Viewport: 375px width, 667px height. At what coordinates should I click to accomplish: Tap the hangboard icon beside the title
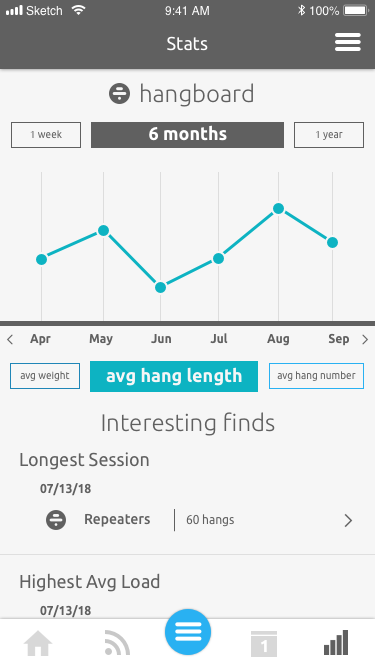point(119,94)
